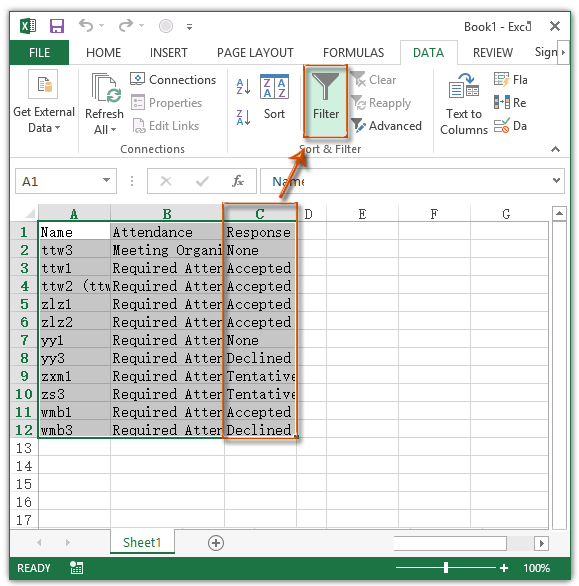Collapse the ribbon with the chevron
Viewport: 579px width, 586px height.
pyautogui.click(x=555, y=149)
